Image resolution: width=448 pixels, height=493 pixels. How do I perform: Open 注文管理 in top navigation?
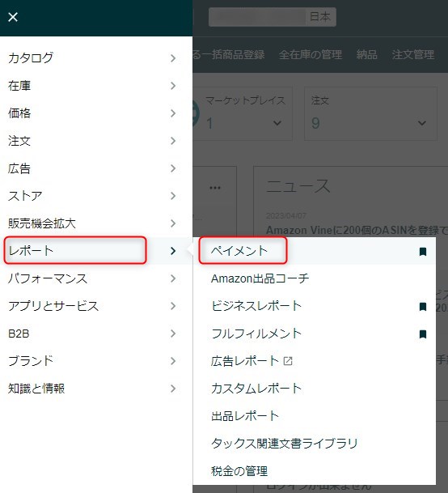(x=412, y=55)
